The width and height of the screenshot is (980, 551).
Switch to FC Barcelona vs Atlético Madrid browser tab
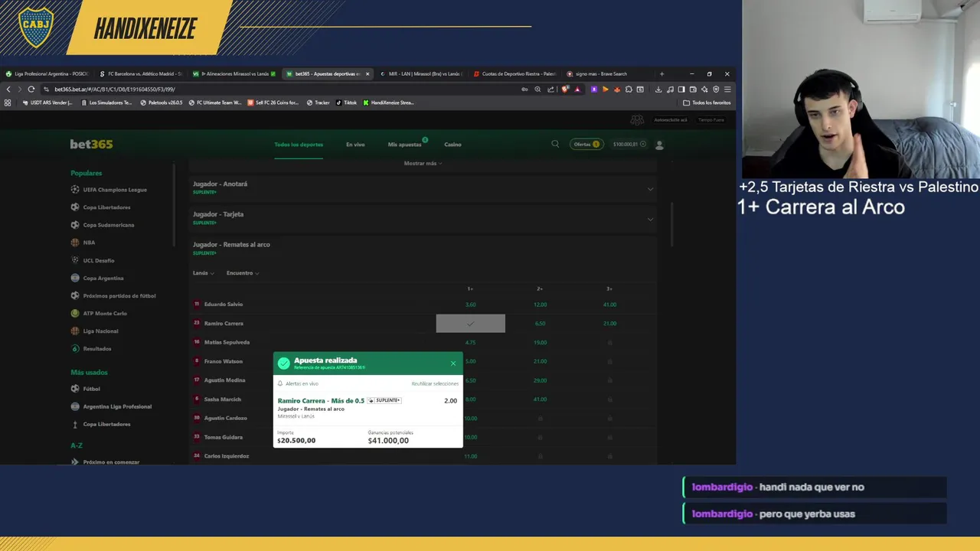pos(140,74)
